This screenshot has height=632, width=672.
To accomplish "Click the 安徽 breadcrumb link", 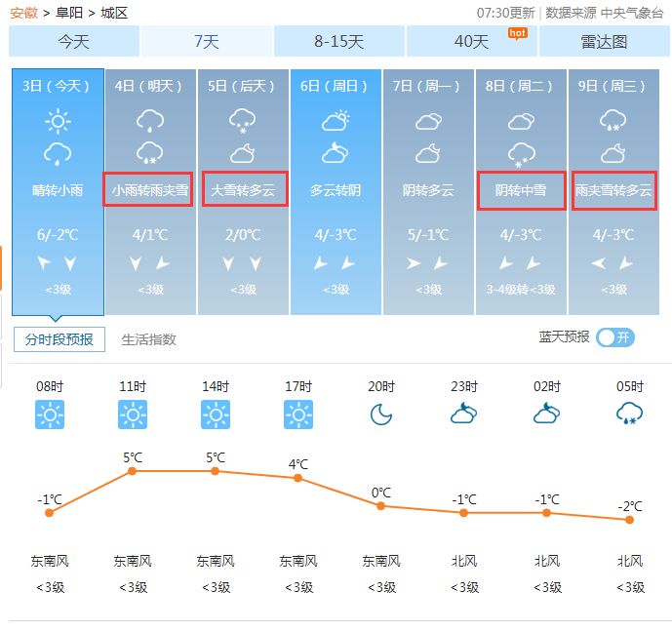I will point(23,13).
